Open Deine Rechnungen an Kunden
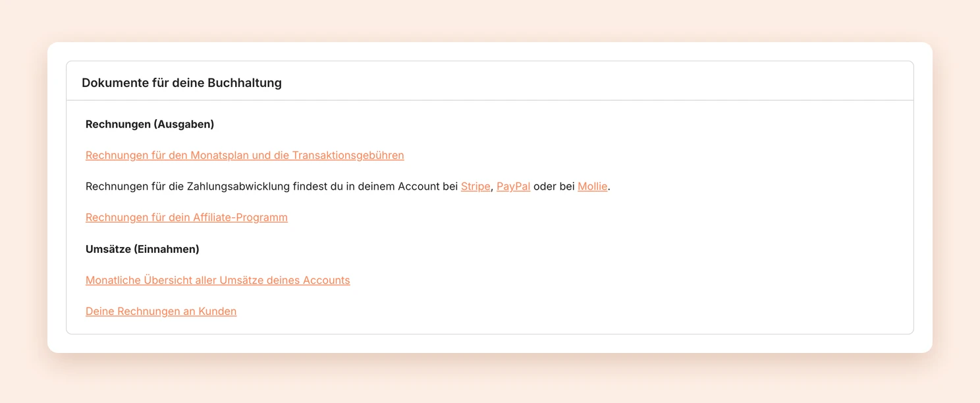Viewport: 980px width, 403px height. 161,311
